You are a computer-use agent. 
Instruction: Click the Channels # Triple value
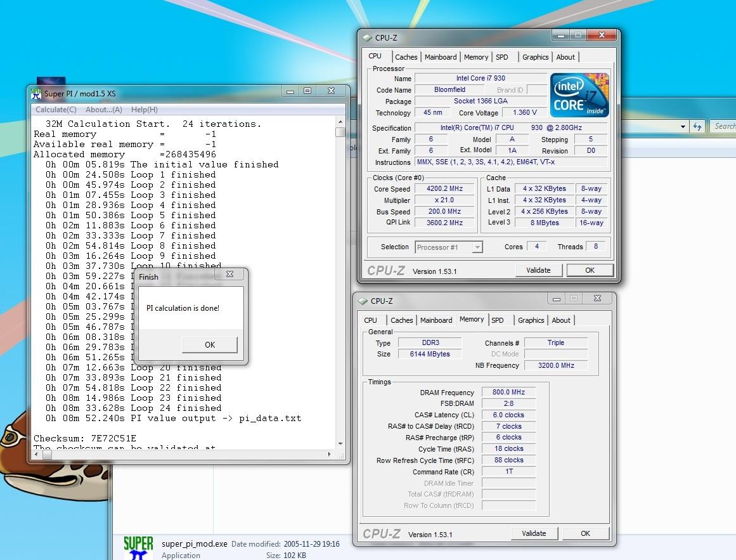coord(556,342)
